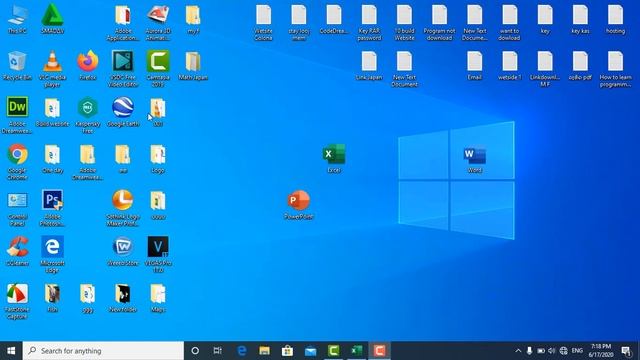Select the Maps folder on desktop
This screenshot has width=640, height=360.
(x=158, y=298)
